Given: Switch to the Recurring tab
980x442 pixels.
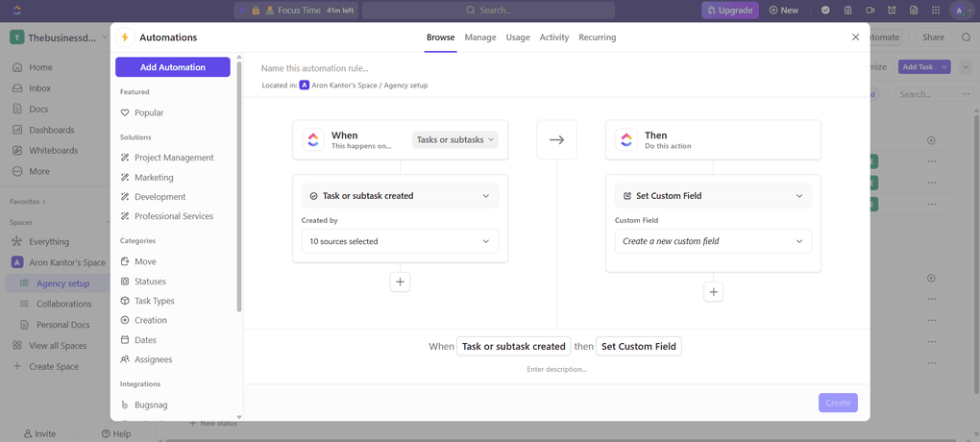Looking at the screenshot, I should tap(597, 37).
